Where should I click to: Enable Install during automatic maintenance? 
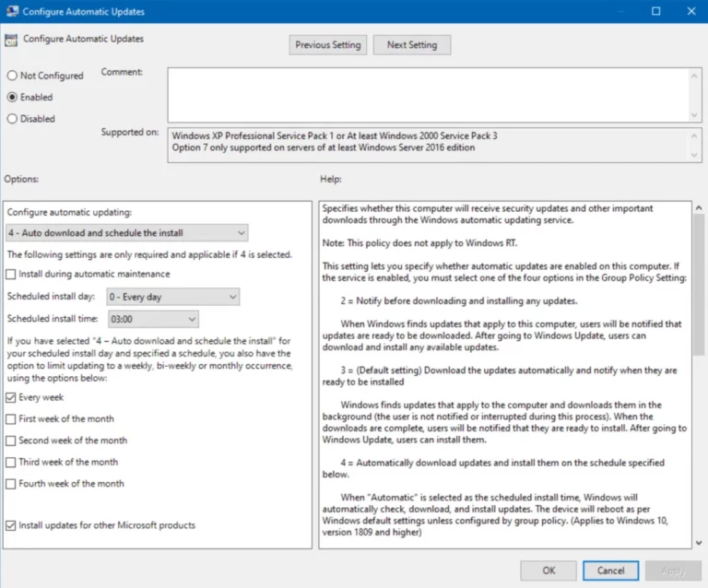(11, 274)
